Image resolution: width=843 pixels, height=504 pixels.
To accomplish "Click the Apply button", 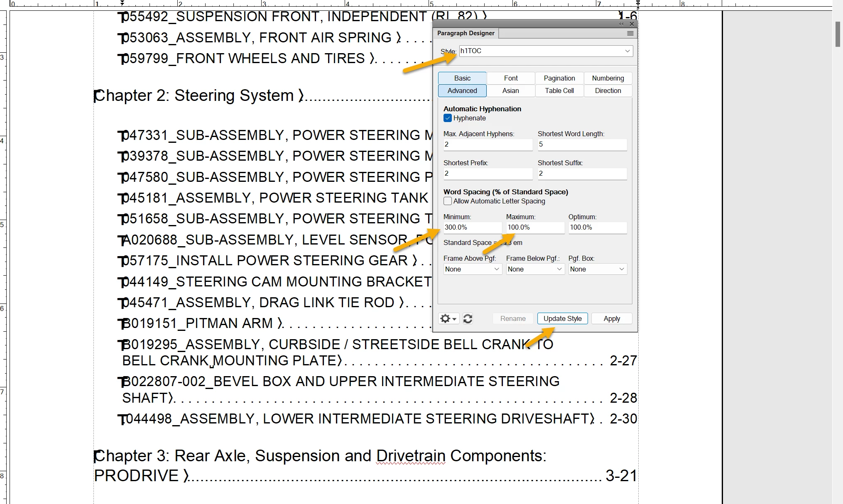I will 612,318.
